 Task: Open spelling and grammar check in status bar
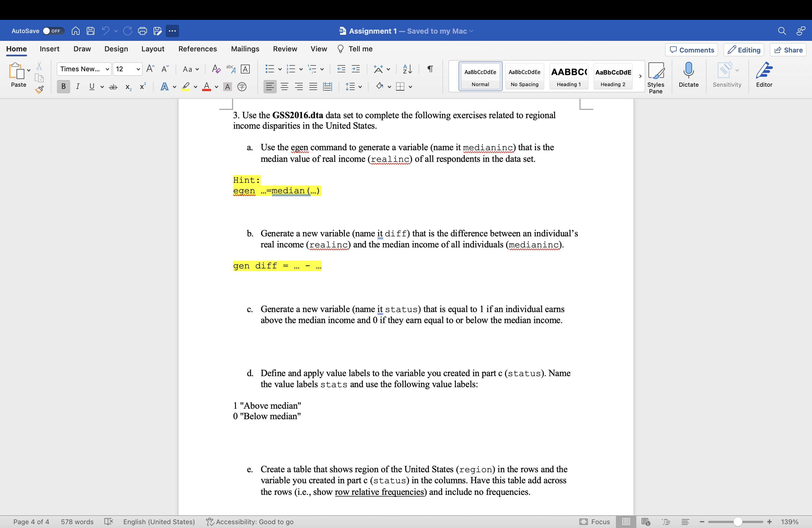109,522
